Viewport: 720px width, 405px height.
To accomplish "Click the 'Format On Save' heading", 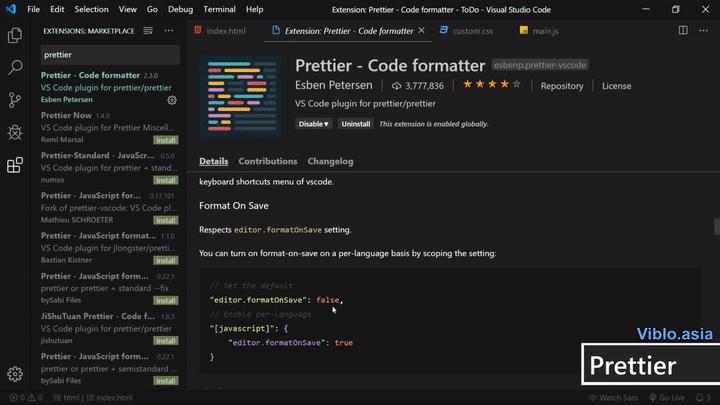I will click(234, 206).
